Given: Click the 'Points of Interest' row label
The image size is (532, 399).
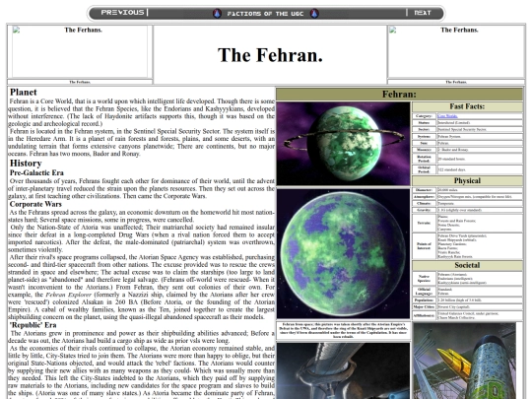Looking at the screenshot, I should pyautogui.click(x=424, y=246).
